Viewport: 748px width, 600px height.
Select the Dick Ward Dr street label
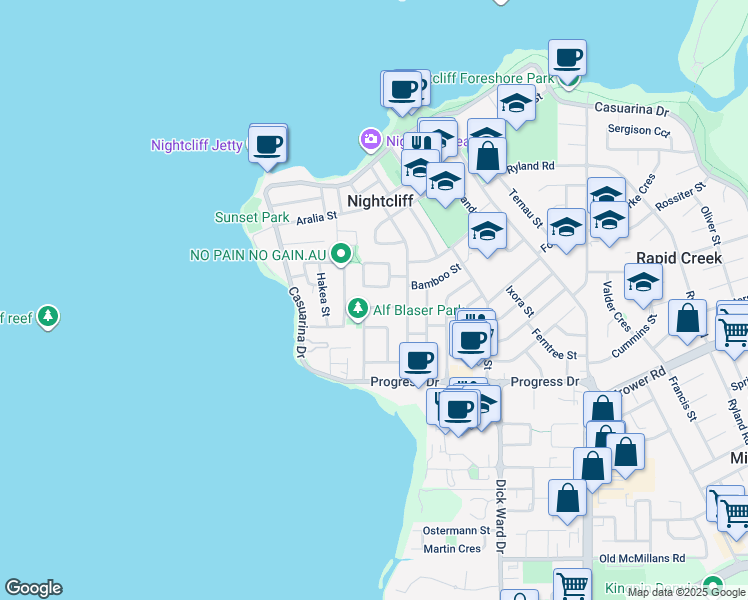(x=500, y=517)
